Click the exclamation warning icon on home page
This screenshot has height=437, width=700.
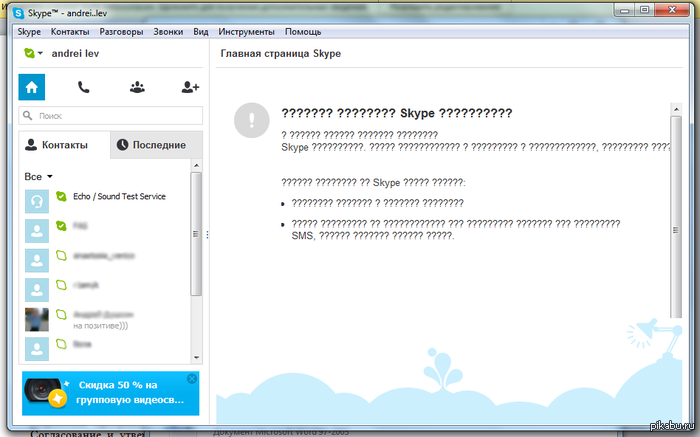(252, 120)
